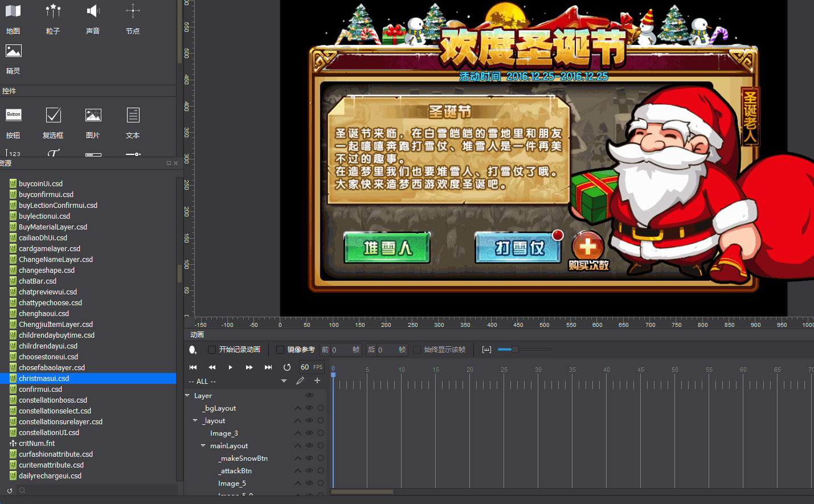Select the 声音 sound object icon
The image size is (814, 504).
93,11
